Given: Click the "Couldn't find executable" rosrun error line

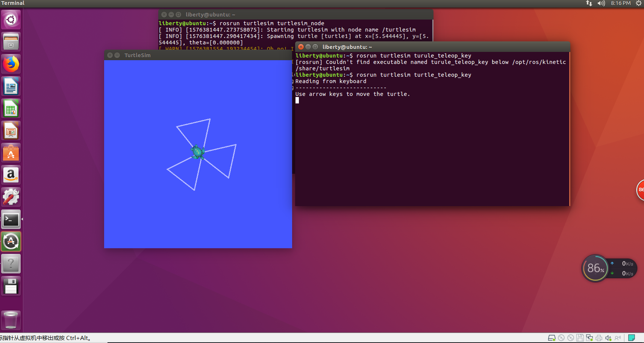Looking at the screenshot, I should [430, 62].
